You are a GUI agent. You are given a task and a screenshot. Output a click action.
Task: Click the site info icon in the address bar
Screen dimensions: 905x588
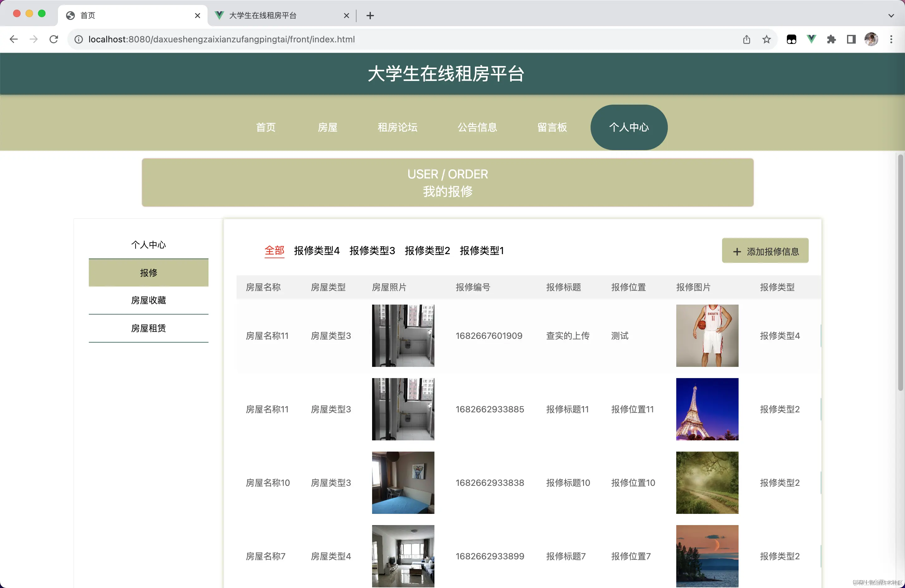(78, 39)
